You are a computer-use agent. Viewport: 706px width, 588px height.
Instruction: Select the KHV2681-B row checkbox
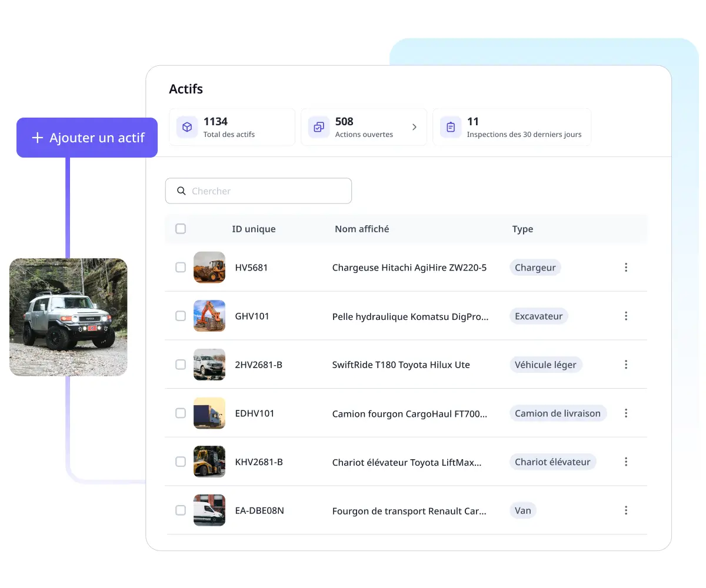[181, 462]
